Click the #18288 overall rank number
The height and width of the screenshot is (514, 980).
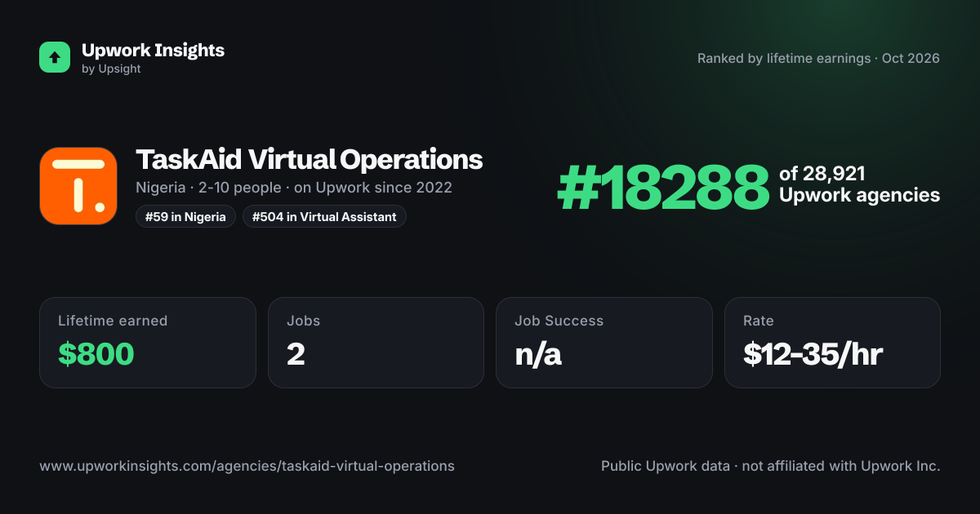coord(663,187)
